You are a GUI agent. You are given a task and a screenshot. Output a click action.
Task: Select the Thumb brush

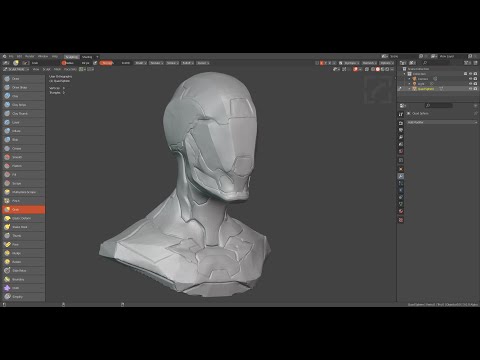tap(23, 236)
